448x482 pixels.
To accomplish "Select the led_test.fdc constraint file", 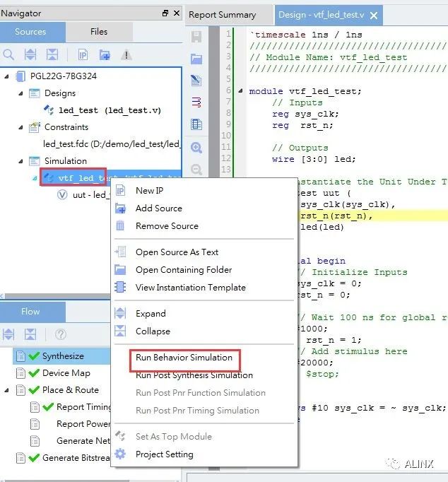I will 111,144.
